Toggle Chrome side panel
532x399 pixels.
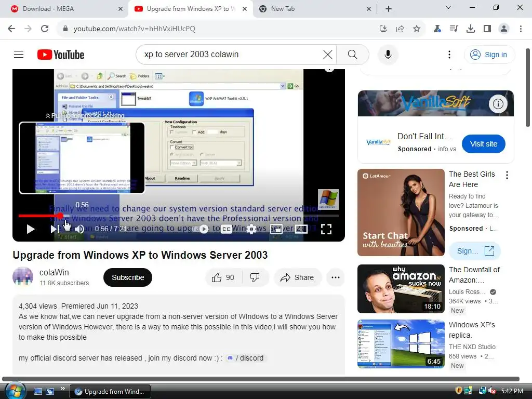(x=487, y=29)
